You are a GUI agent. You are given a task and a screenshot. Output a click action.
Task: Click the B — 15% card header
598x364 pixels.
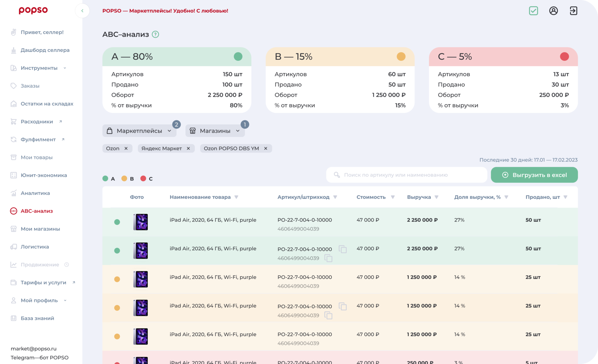point(340,57)
